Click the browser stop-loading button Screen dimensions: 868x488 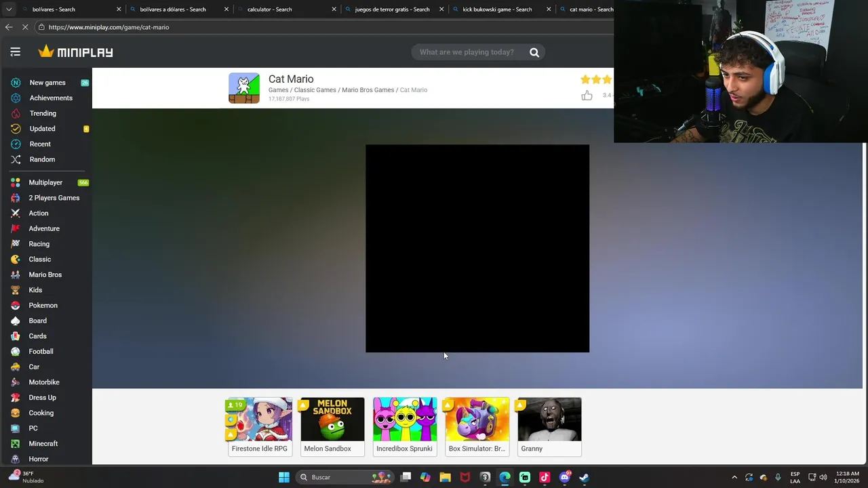click(25, 27)
